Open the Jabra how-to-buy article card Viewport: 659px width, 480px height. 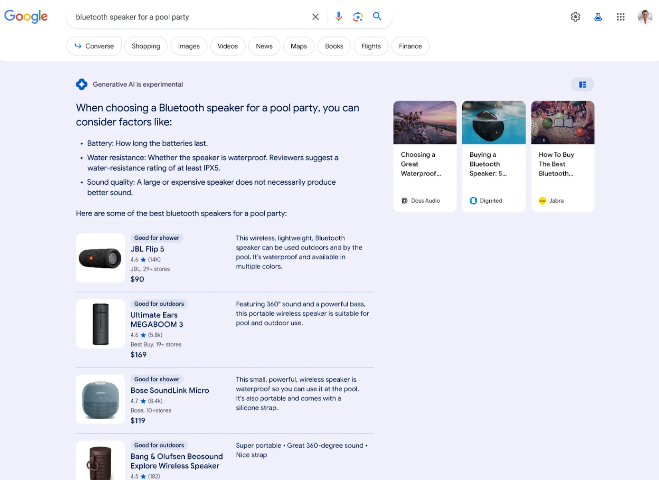562,156
